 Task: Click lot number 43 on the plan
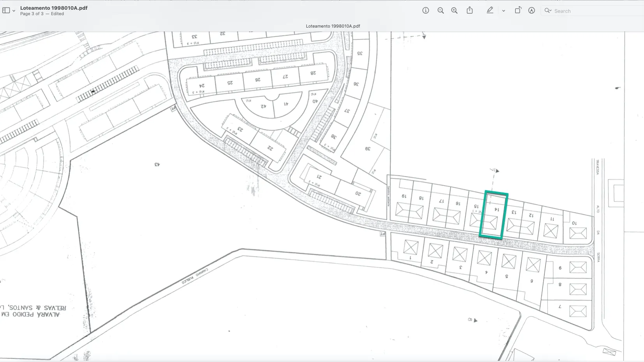157,164
